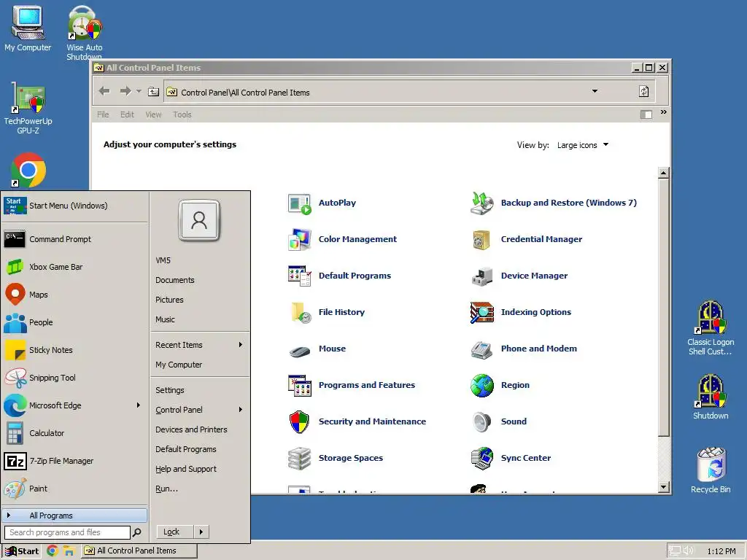Open the Storage Spaces icon
This screenshot has width=747, height=560.
pyautogui.click(x=300, y=458)
